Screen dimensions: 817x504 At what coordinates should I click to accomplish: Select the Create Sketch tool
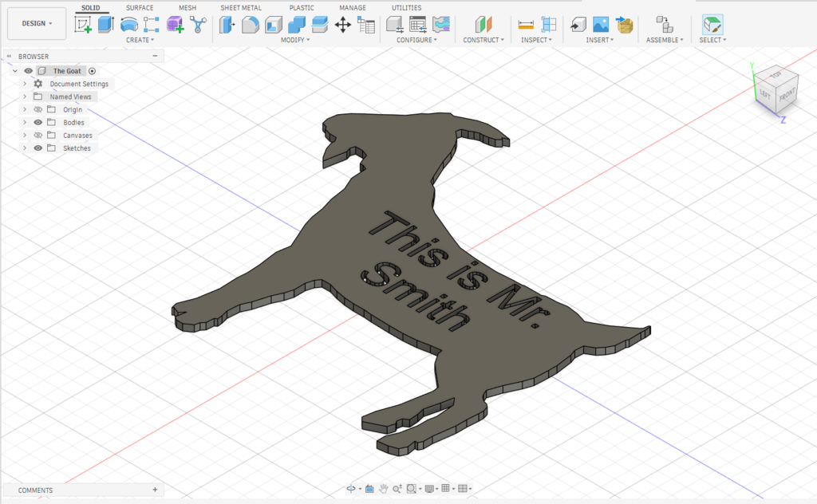[83, 25]
